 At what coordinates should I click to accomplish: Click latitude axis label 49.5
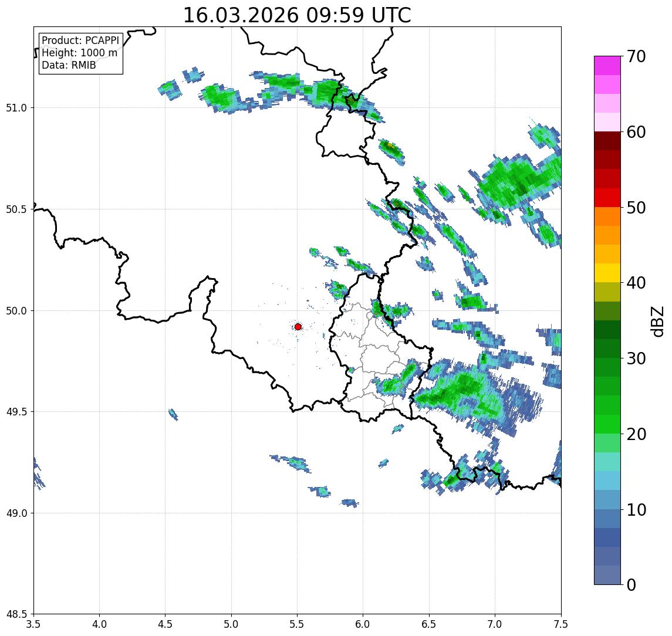(16, 412)
